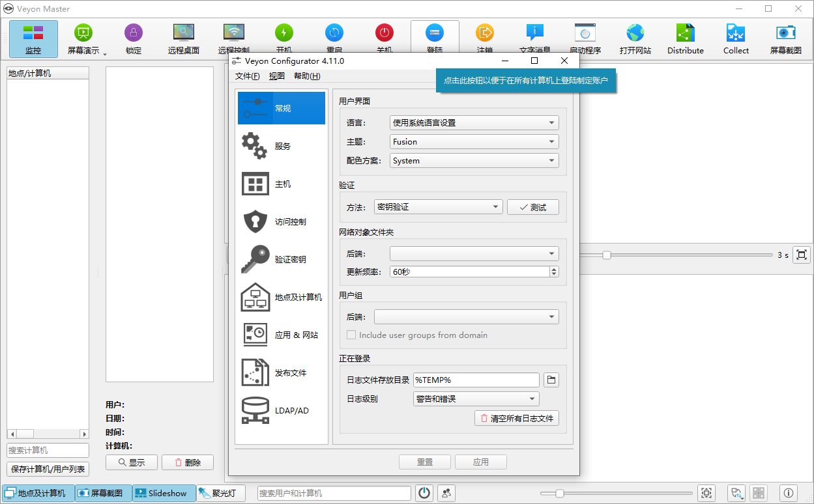
Task: Click the orange 注销 logoff icon
Action: coord(485,33)
